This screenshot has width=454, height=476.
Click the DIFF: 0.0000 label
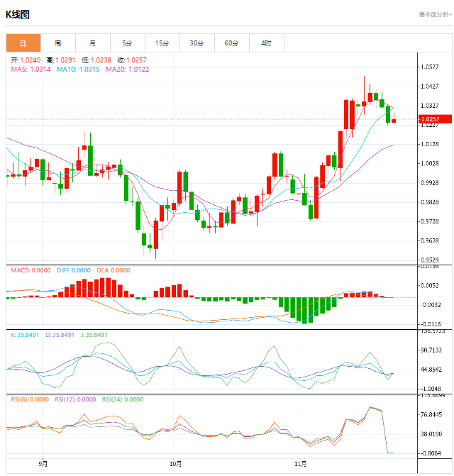click(74, 270)
